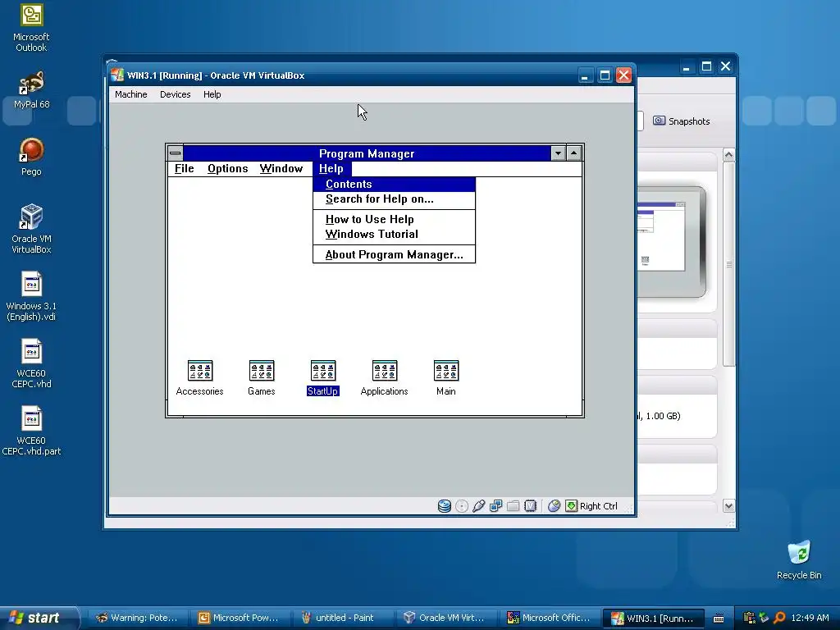
Task: Click Program Manager title bar
Action: [x=367, y=153]
